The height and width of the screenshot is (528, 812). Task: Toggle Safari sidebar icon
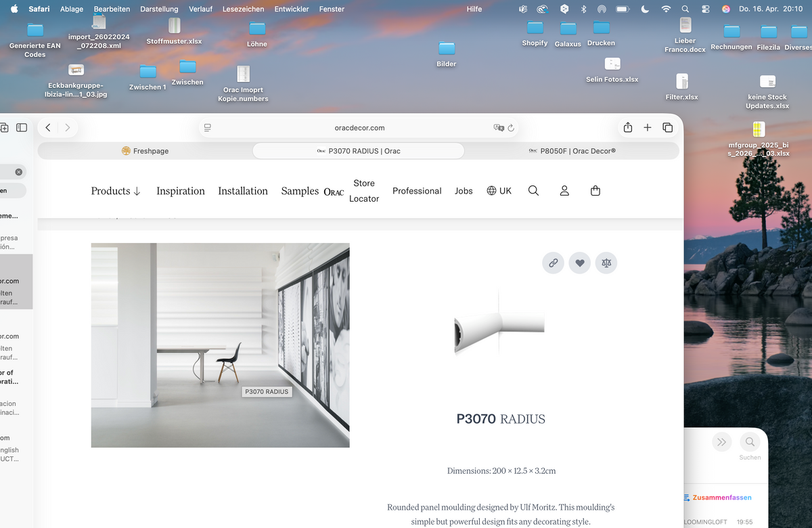pos(22,127)
